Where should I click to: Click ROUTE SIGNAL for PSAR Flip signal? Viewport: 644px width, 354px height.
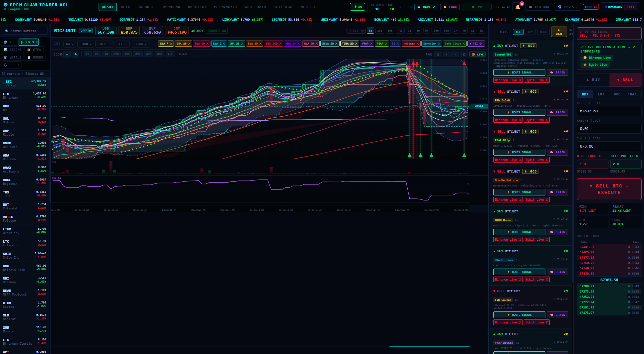point(519,152)
